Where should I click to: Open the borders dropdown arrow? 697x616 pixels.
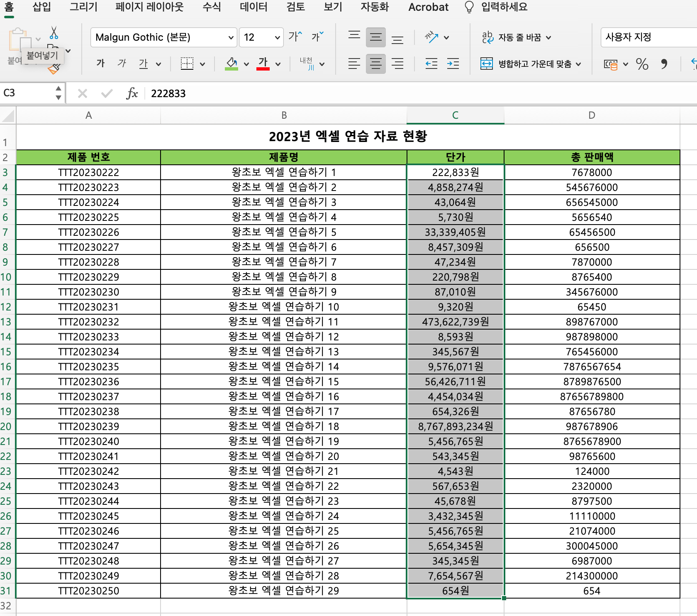click(x=202, y=64)
